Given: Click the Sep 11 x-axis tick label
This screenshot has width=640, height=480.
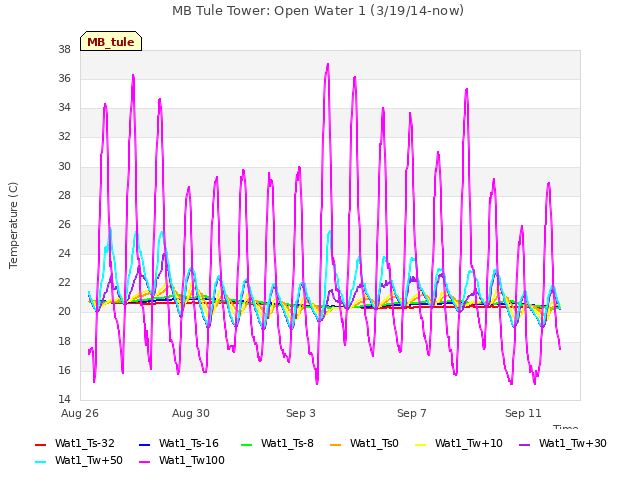Looking at the screenshot, I should [523, 413].
